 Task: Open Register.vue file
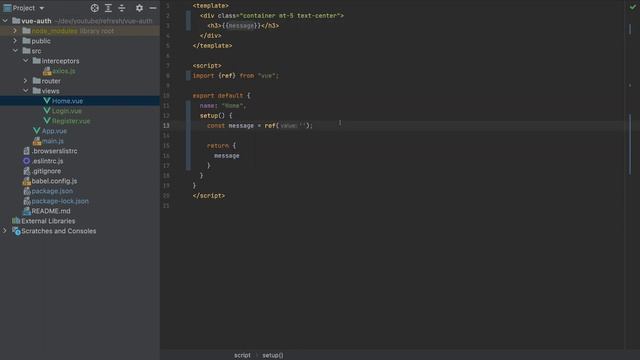[x=71, y=121]
